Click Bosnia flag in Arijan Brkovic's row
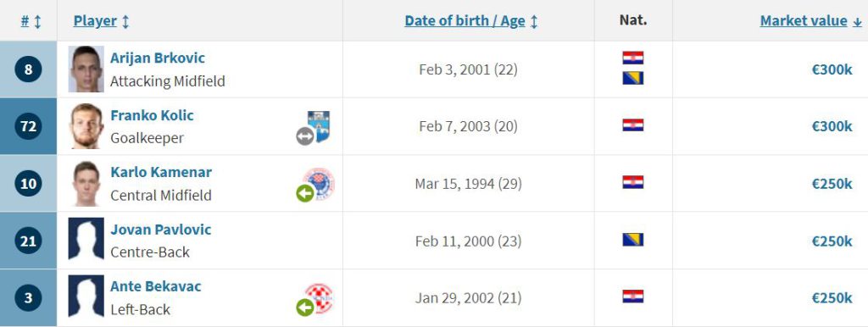The image size is (868, 327). (632, 78)
